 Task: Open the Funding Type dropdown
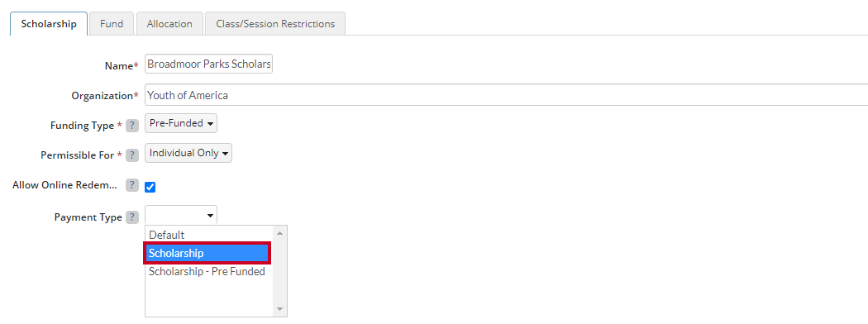[x=181, y=123]
